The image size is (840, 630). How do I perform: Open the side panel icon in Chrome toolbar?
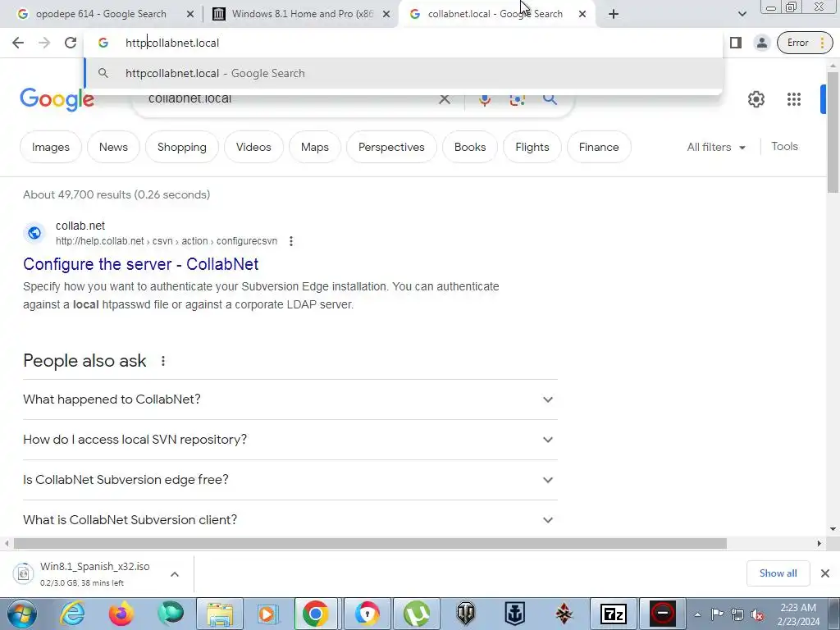[736, 43]
